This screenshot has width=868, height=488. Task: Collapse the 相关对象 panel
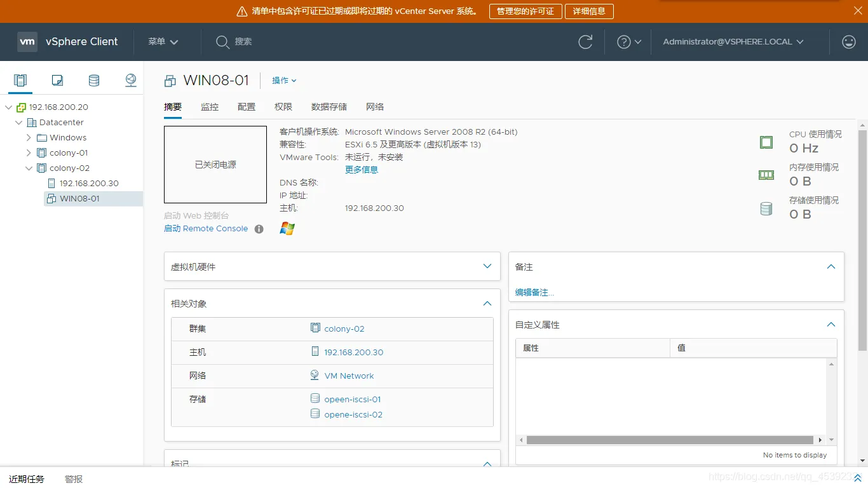coord(487,304)
